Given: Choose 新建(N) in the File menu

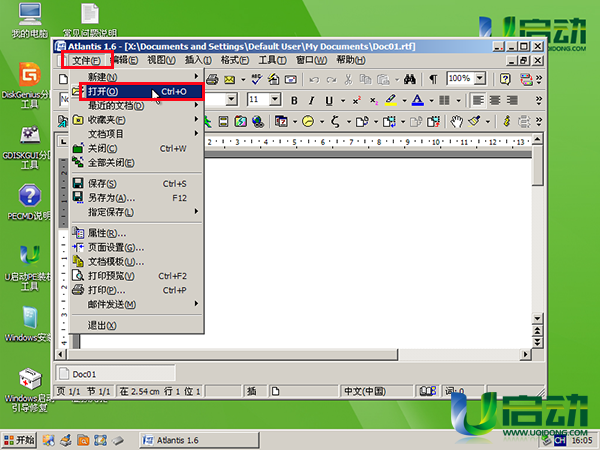Looking at the screenshot, I should 137,77.
